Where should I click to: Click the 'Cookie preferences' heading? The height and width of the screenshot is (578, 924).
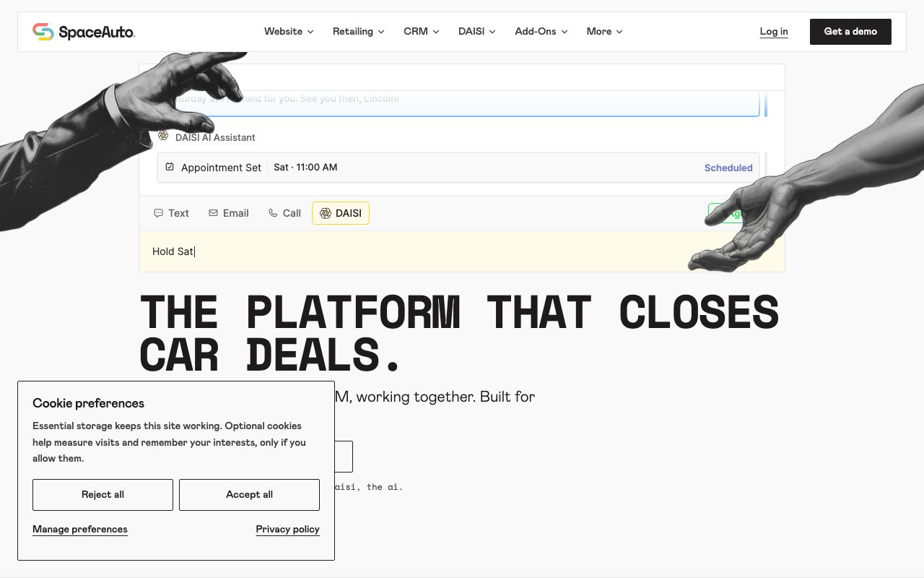pyautogui.click(x=88, y=403)
